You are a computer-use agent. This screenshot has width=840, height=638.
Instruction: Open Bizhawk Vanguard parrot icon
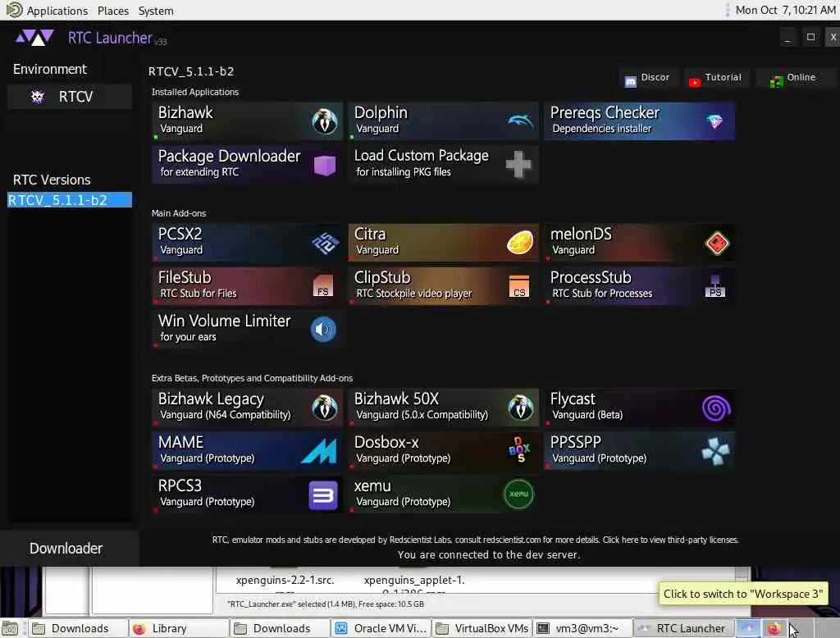coord(325,121)
